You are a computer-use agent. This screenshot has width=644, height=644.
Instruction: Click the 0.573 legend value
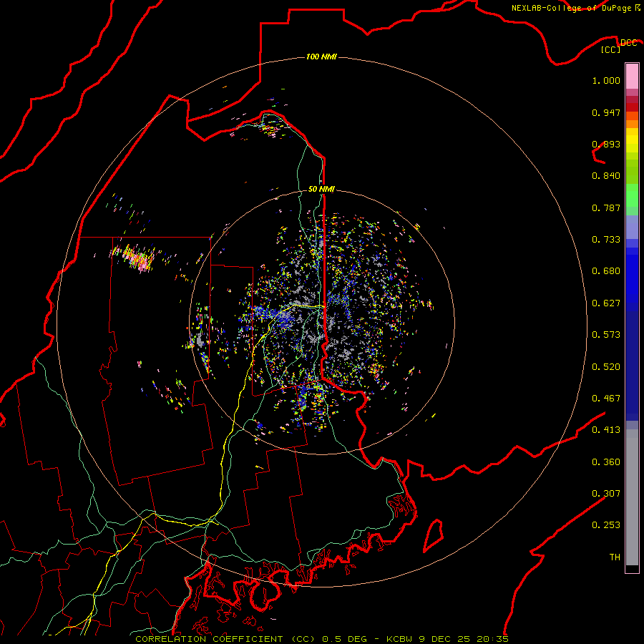pyautogui.click(x=606, y=335)
